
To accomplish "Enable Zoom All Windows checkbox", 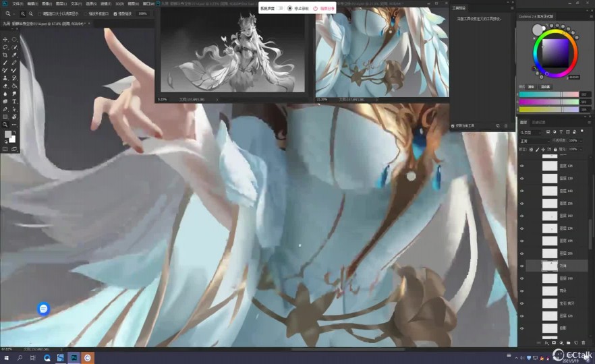I will tap(86, 13).
